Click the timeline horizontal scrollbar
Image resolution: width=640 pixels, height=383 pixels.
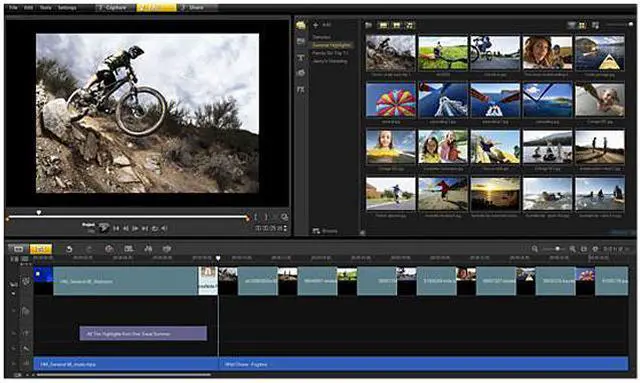[124, 375]
